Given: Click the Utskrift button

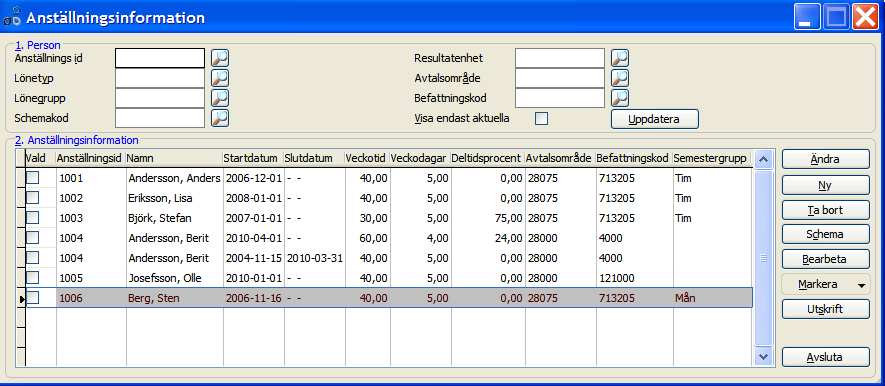Looking at the screenshot, I should tap(826, 309).
